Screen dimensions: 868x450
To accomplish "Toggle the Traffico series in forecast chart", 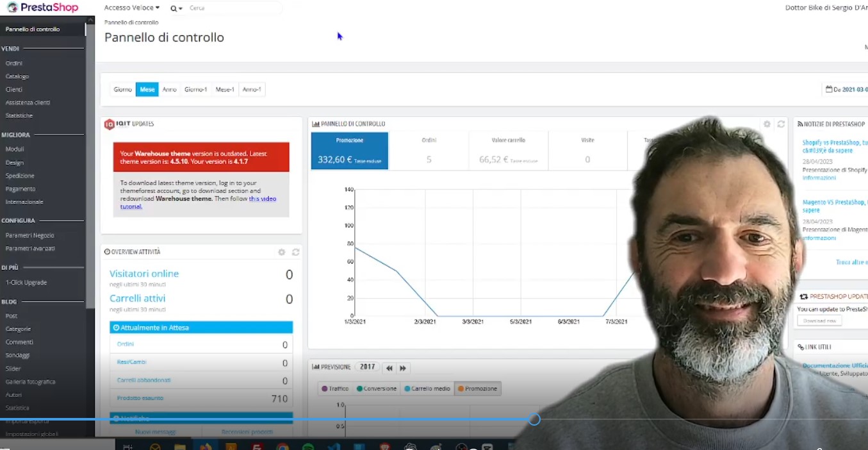I will (x=335, y=388).
